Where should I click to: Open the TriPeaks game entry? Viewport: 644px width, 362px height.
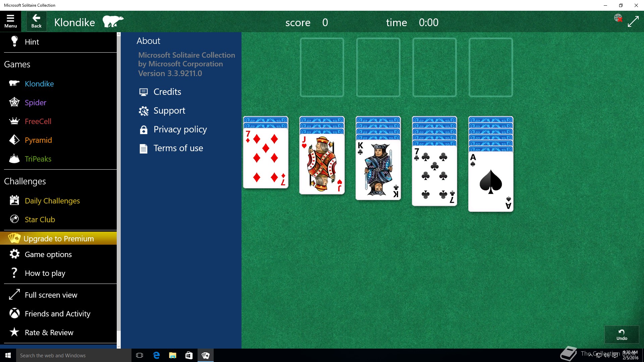click(58, 159)
